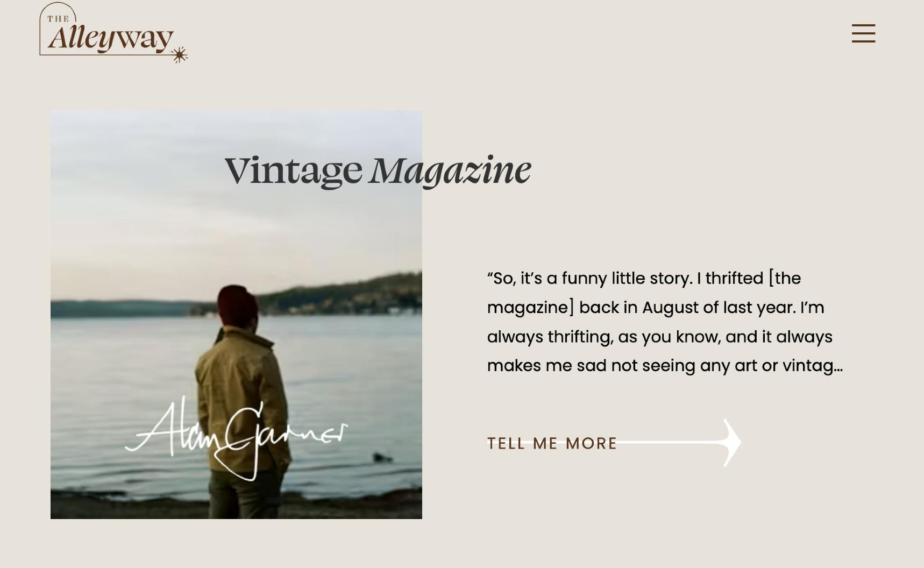The height and width of the screenshot is (568, 924).
Task: Click the white arrowhead after Tell Me More
Action: click(x=732, y=442)
